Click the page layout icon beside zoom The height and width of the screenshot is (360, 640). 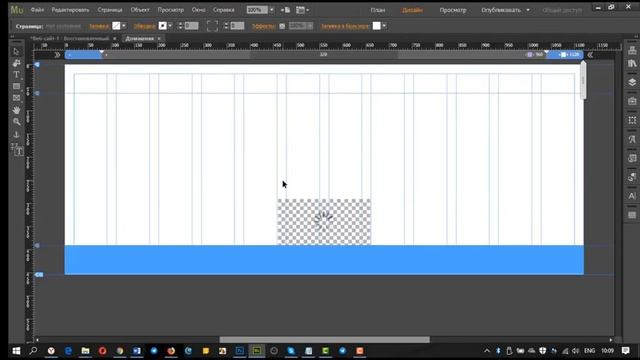285,10
